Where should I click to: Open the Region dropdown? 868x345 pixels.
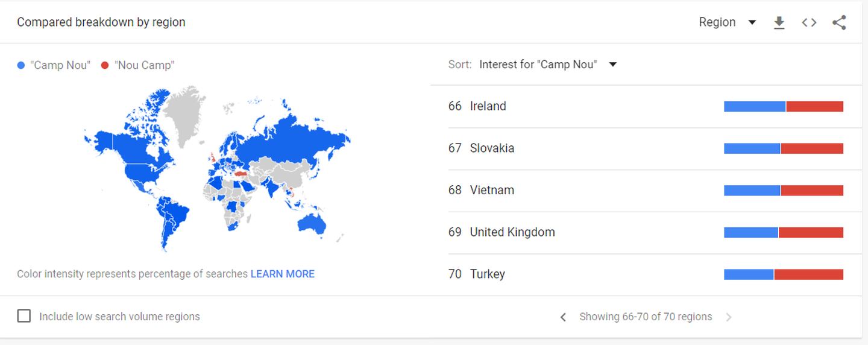[x=727, y=22]
